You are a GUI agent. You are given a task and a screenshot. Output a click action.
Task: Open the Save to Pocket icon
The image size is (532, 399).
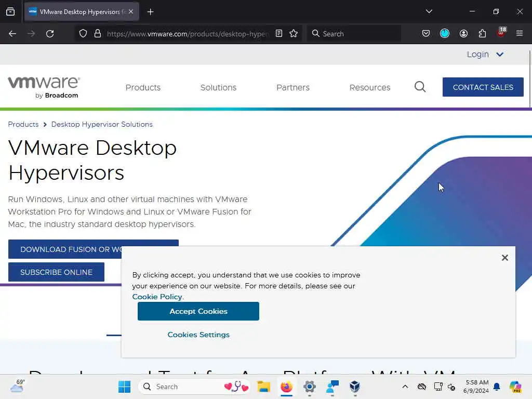coord(426,34)
